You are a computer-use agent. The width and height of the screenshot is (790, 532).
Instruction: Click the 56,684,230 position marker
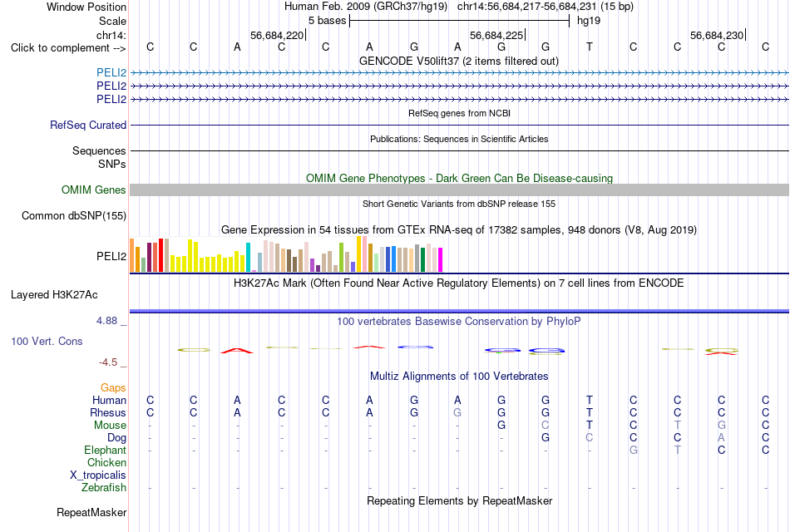point(717,35)
